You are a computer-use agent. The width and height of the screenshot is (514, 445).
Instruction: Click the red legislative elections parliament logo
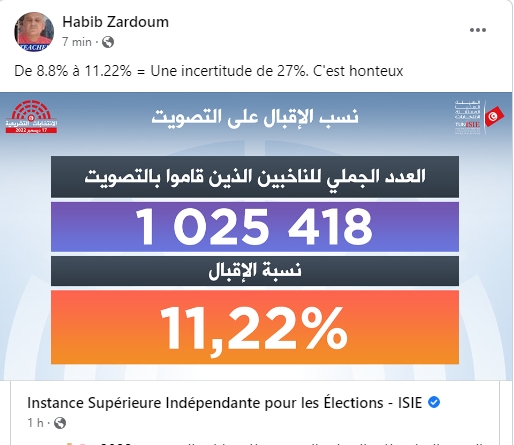[x=31, y=116]
